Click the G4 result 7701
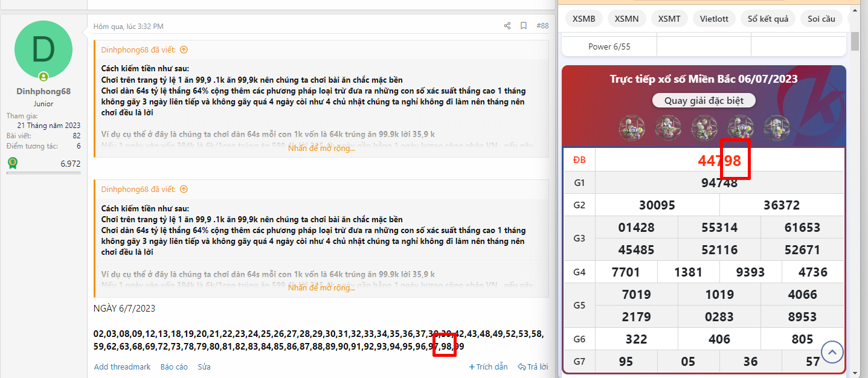 tap(626, 272)
